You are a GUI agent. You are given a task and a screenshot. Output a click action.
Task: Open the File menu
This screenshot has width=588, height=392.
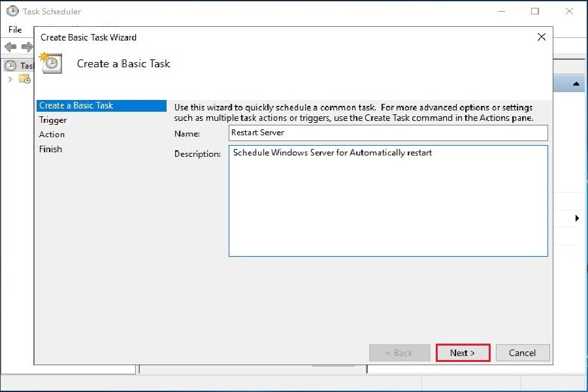[14, 29]
